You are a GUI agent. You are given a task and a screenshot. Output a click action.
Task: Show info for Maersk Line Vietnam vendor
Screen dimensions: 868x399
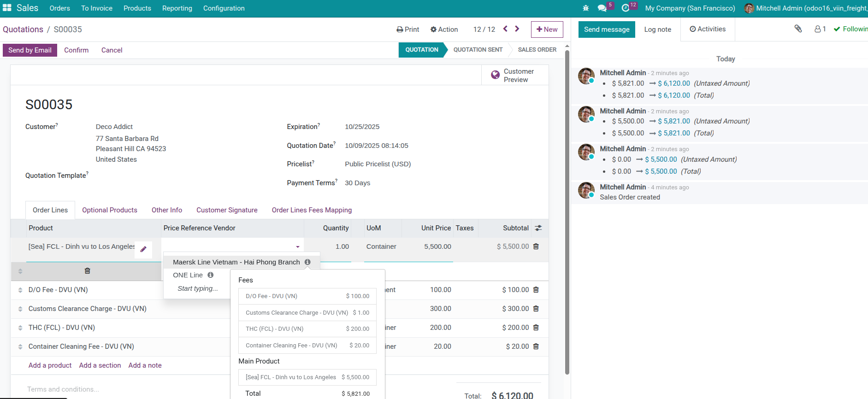coord(307,262)
